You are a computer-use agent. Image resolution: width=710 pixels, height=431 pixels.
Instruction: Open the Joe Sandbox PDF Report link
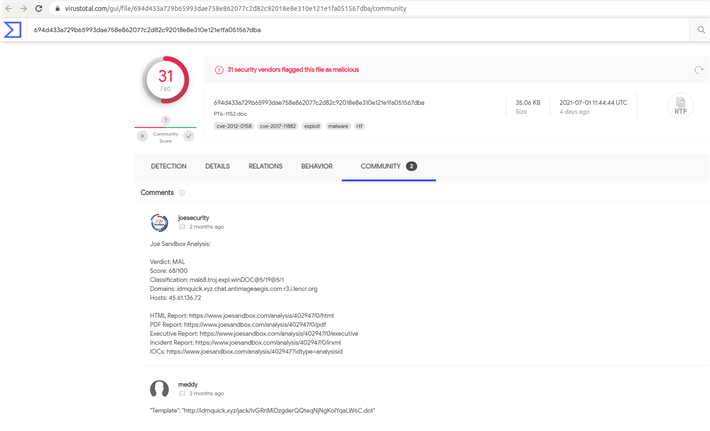click(x=255, y=325)
